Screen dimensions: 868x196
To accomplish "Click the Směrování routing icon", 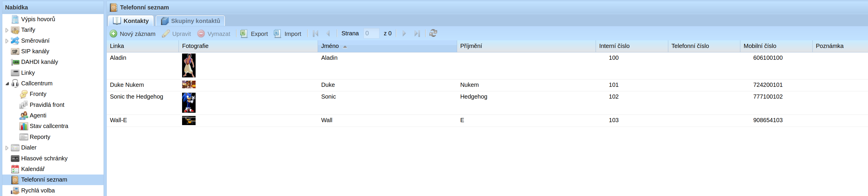I will coord(15,41).
